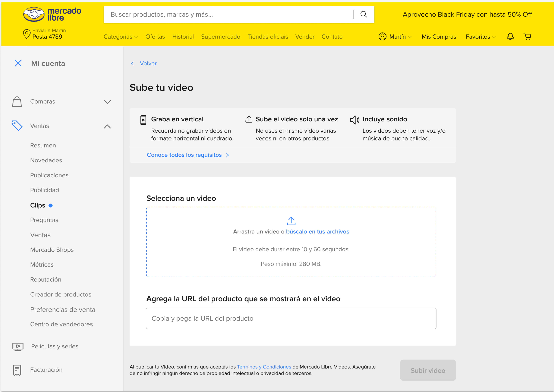The width and height of the screenshot is (554, 392).
Task: Click the Black Friday 50% Off banner text
Action: point(467,15)
